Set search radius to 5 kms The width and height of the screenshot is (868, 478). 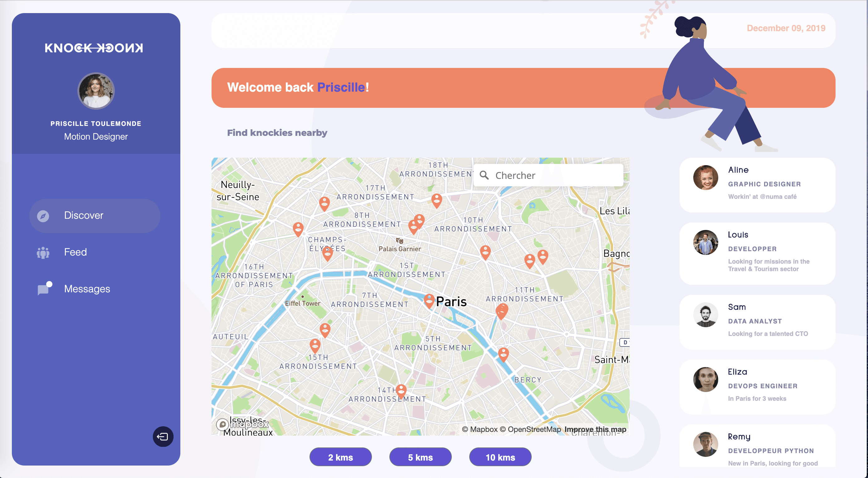click(420, 457)
